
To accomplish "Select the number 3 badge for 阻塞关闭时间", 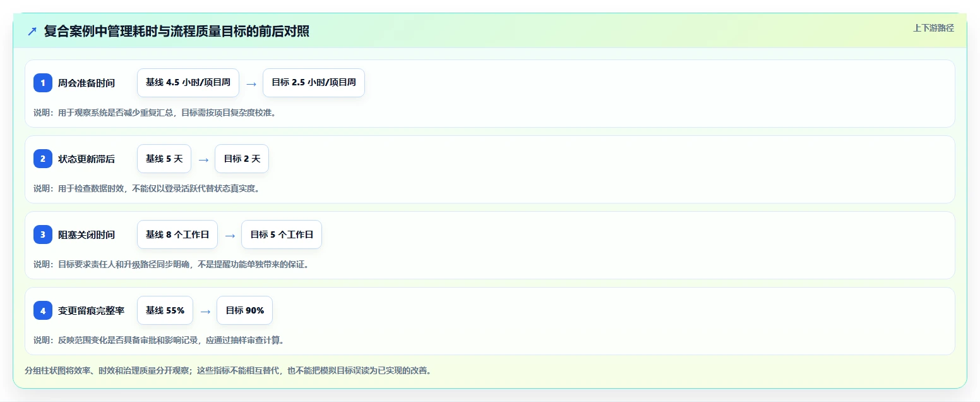I will [x=43, y=234].
